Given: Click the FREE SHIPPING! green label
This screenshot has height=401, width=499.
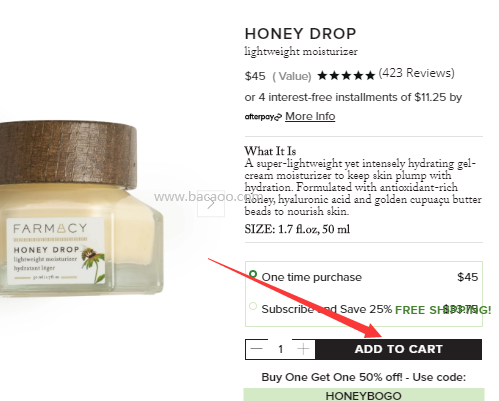Looking at the screenshot, I should [443, 310].
